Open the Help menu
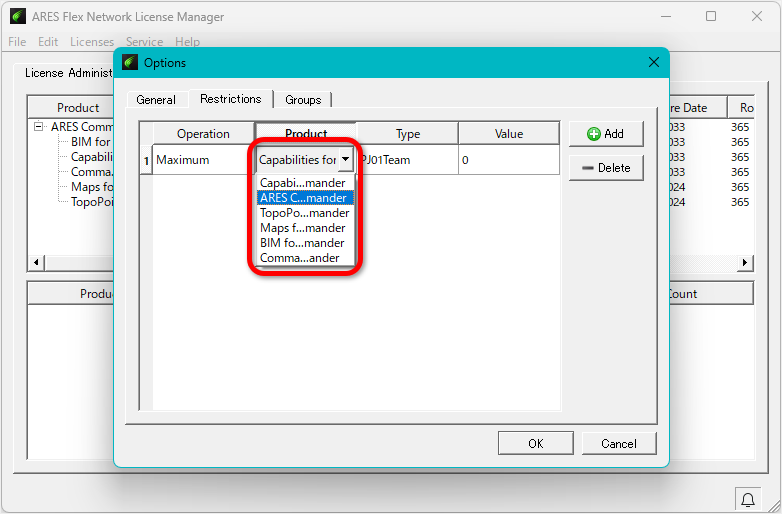The image size is (782, 514). point(187,42)
